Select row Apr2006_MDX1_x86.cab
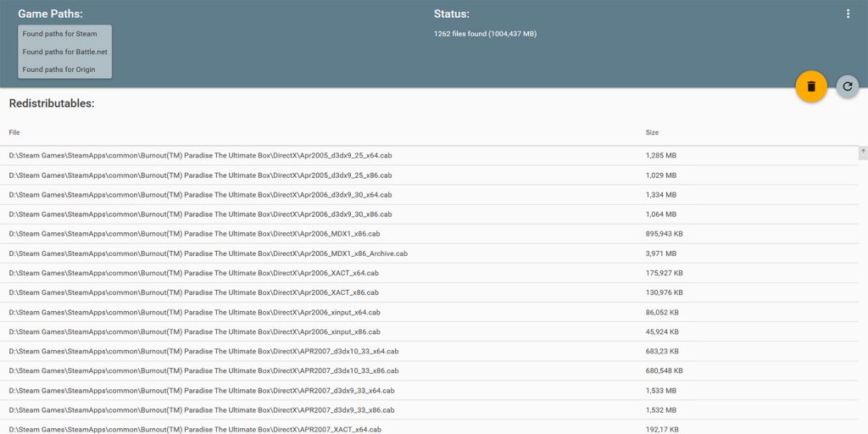868x434 pixels. pyautogui.click(x=429, y=234)
